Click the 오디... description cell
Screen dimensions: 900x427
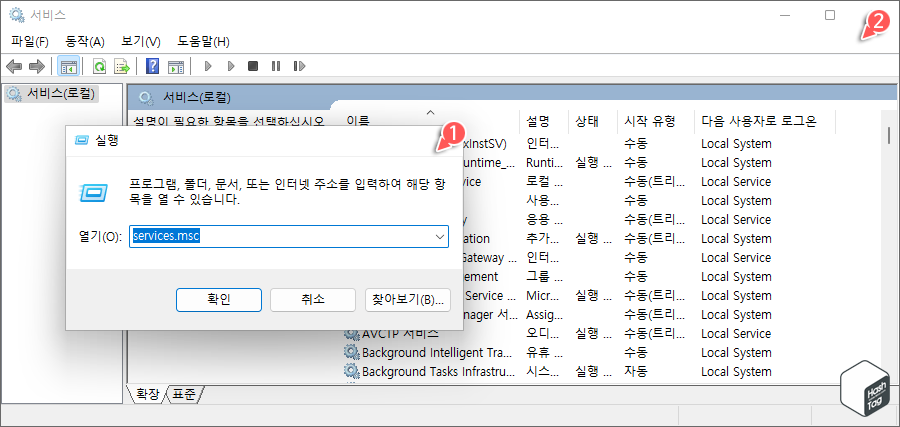[544, 333]
